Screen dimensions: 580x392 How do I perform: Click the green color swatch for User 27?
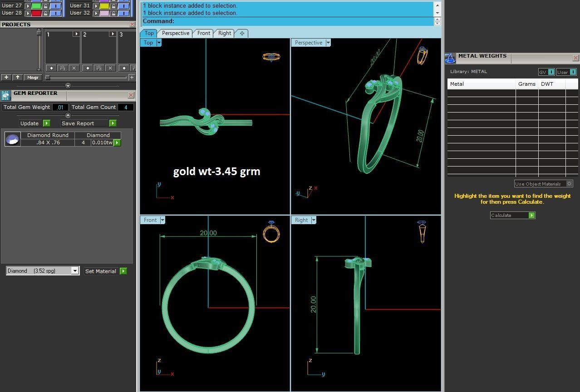pos(36,6)
